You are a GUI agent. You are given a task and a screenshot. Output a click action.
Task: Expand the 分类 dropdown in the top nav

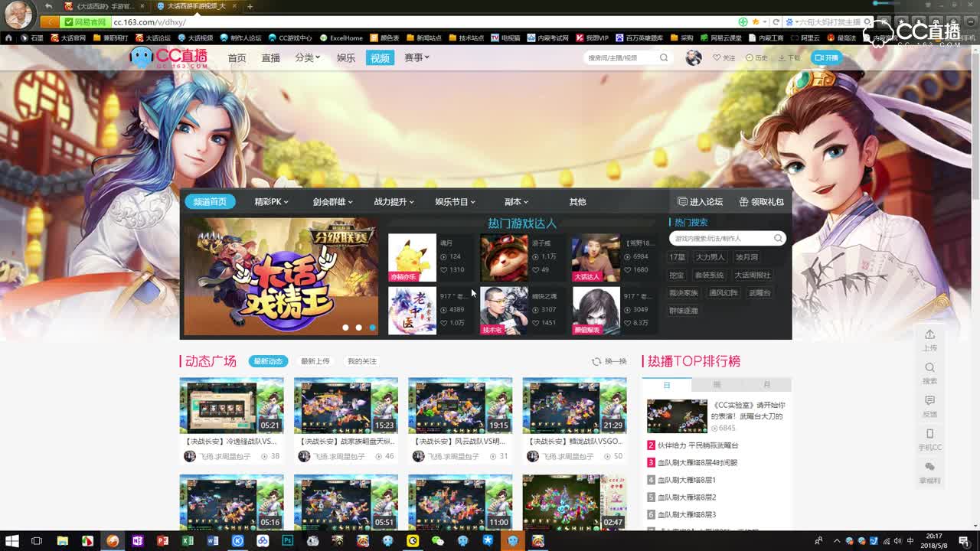point(307,57)
